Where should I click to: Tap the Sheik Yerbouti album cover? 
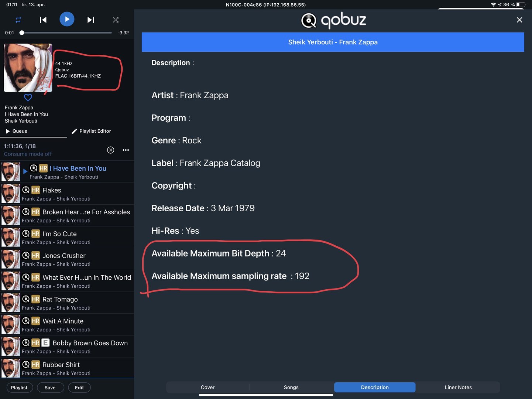coord(28,68)
